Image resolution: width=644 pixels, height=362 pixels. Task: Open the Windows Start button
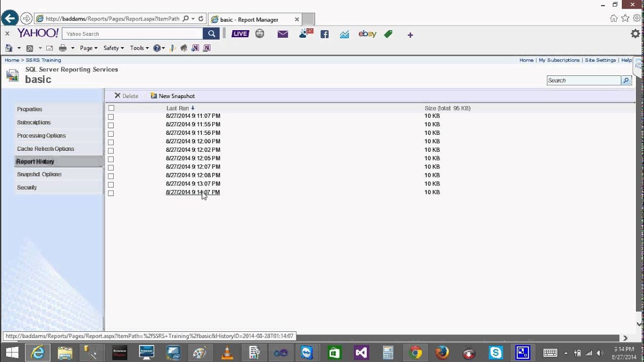[x=12, y=352]
